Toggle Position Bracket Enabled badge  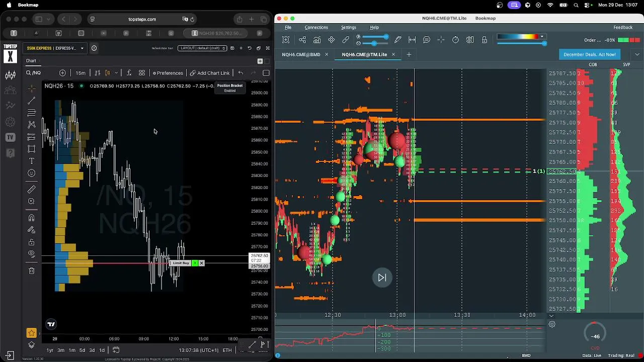[x=229, y=88]
